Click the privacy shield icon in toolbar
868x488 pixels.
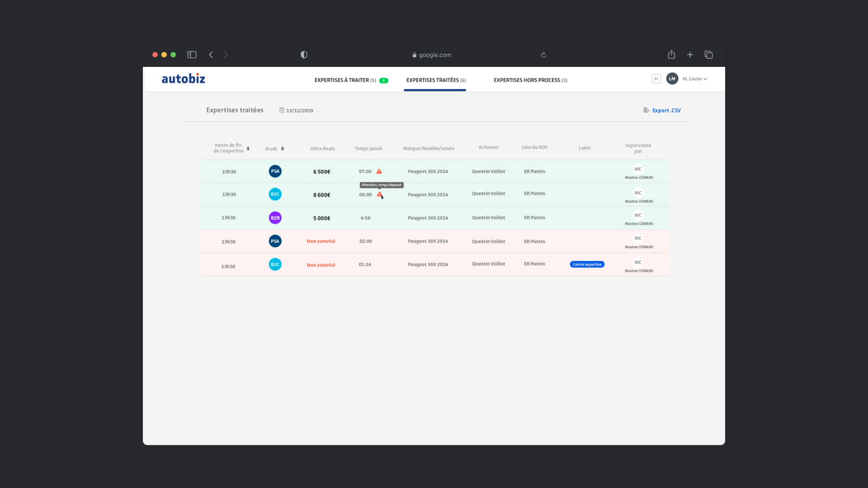[304, 55]
